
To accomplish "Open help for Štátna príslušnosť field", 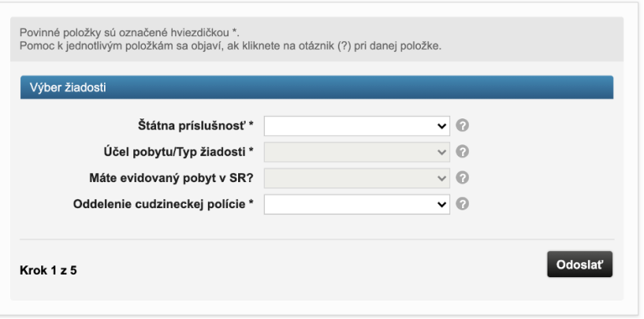I will coord(462,125).
